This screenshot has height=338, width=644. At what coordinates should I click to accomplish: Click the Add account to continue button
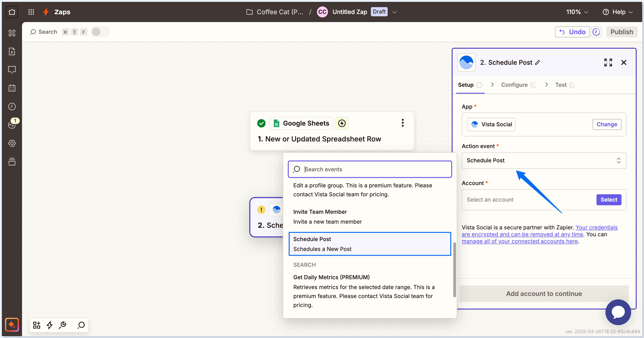[x=544, y=293]
